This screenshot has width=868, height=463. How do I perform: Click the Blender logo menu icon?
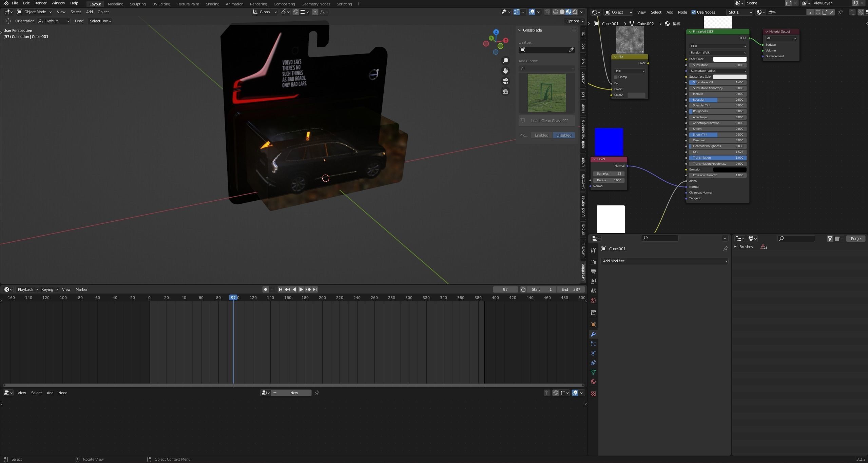click(6, 3)
